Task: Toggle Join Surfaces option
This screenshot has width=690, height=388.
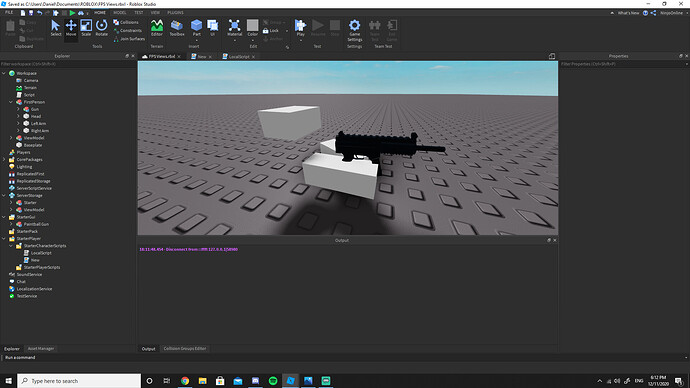Action: coord(129,39)
